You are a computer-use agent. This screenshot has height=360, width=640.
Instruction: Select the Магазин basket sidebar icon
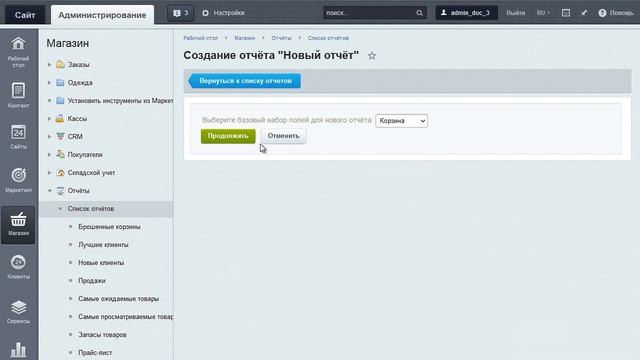(x=18, y=224)
